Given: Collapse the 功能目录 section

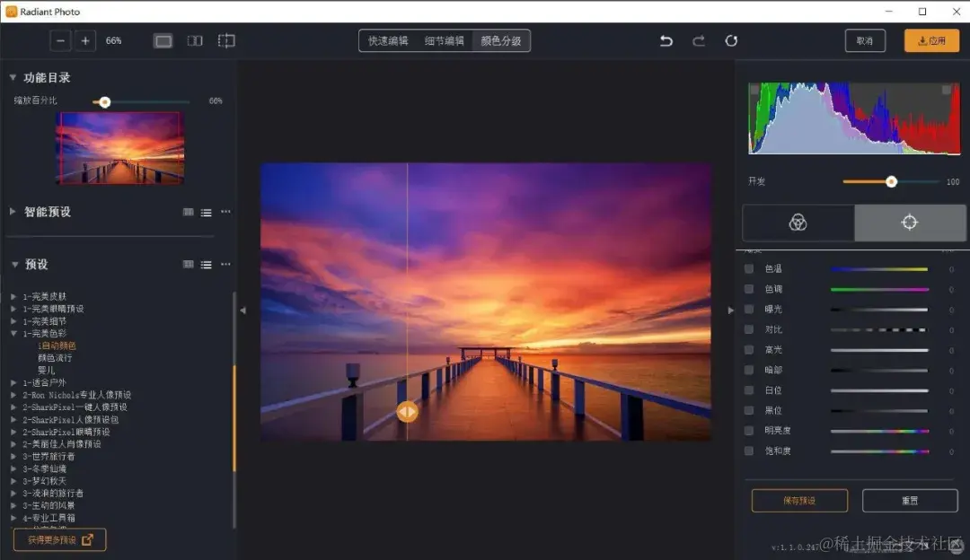Looking at the screenshot, I should tap(13, 77).
